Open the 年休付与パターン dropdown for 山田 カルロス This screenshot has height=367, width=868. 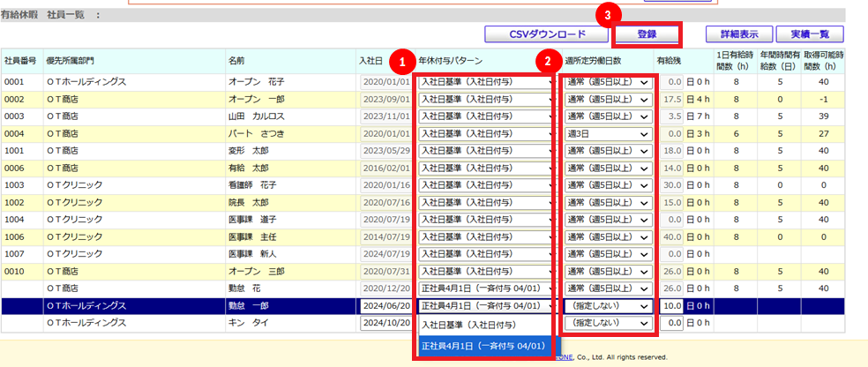pyautogui.click(x=486, y=116)
